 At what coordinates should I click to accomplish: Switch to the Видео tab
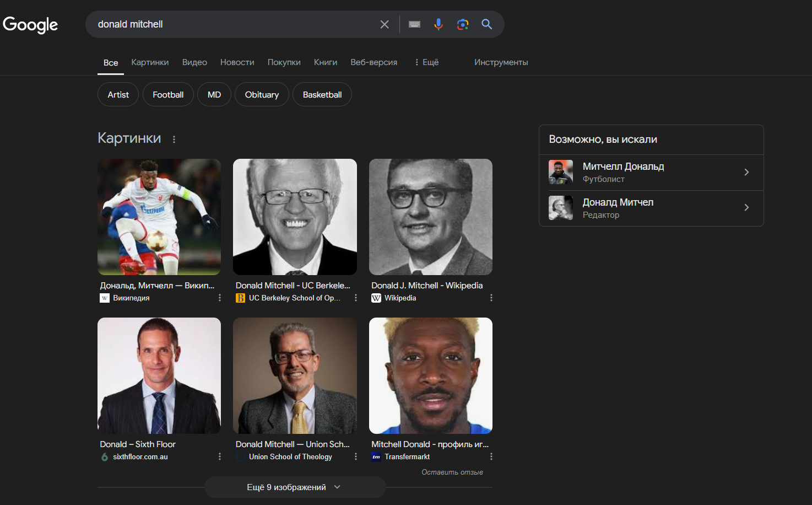click(x=194, y=62)
